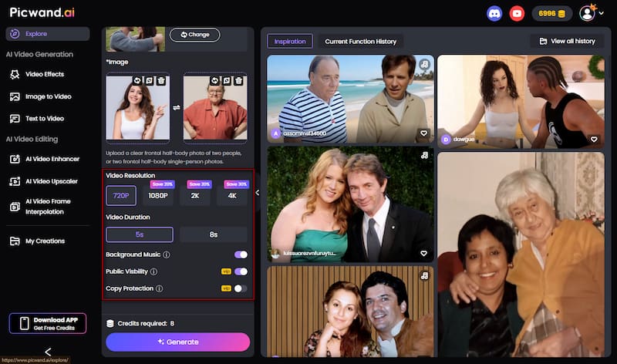Image resolution: width=617 pixels, height=364 pixels.
Task: Open the assommst34500 user avatar
Action: [x=276, y=133]
